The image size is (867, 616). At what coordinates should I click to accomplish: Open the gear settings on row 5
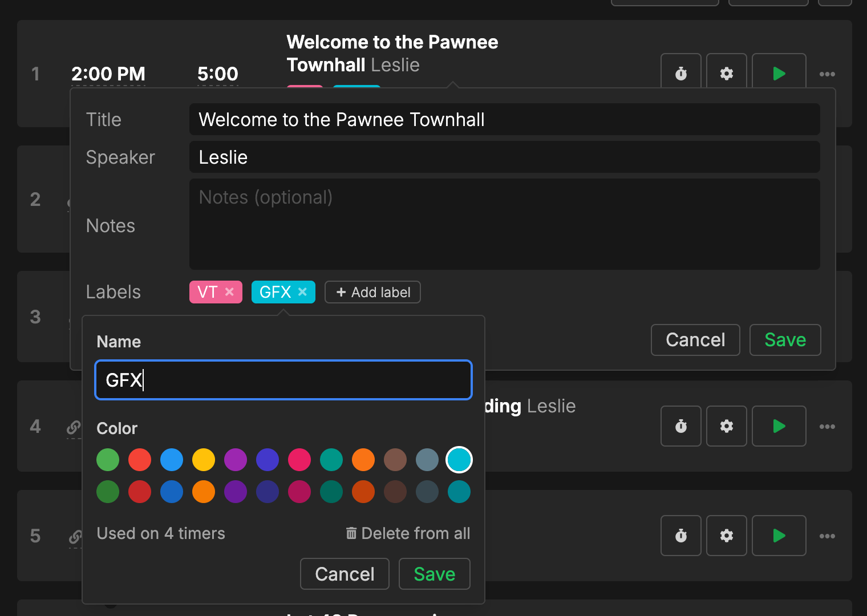(726, 536)
